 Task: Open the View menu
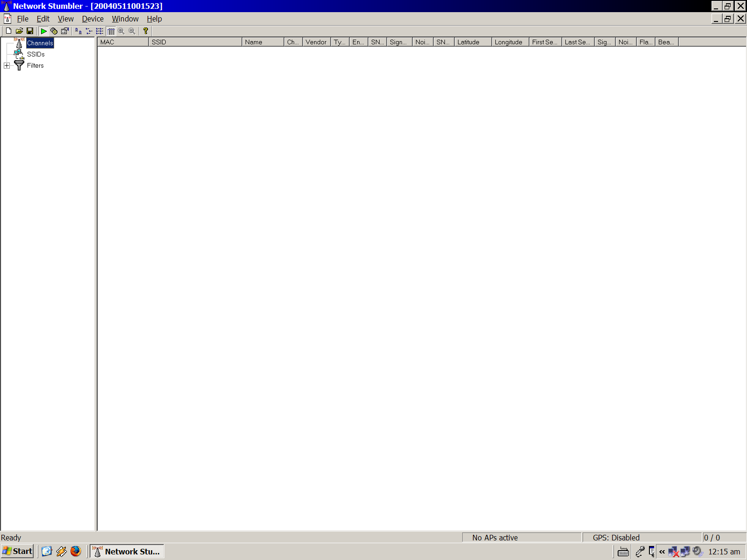click(x=66, y=19)
